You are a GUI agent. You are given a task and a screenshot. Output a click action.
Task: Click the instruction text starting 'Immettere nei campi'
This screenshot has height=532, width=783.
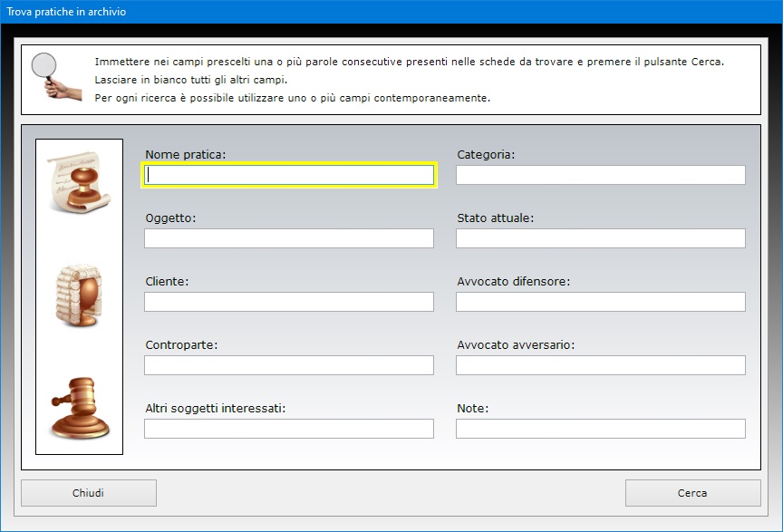409,62
